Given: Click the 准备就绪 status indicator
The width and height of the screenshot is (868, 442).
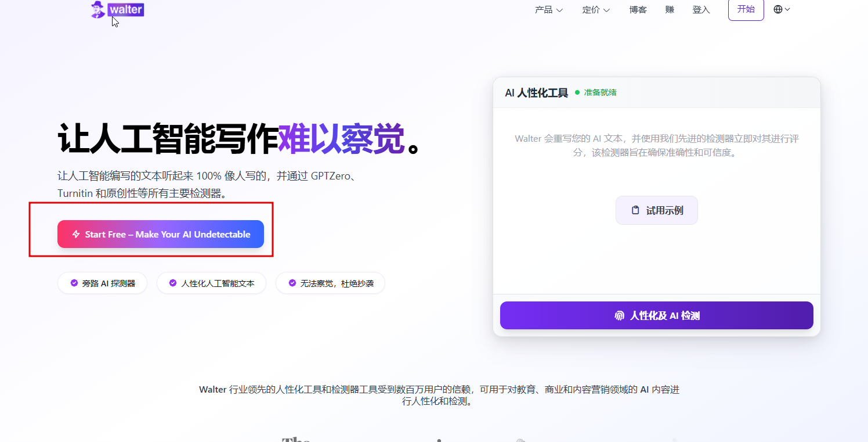Looking at the screenshot, I should pos(596,92).
